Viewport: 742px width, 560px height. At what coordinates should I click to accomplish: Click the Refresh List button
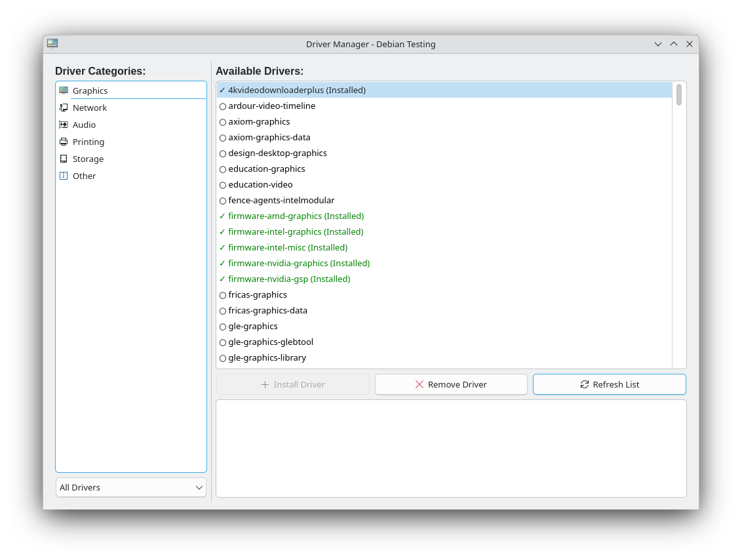[x=610, y=384]
